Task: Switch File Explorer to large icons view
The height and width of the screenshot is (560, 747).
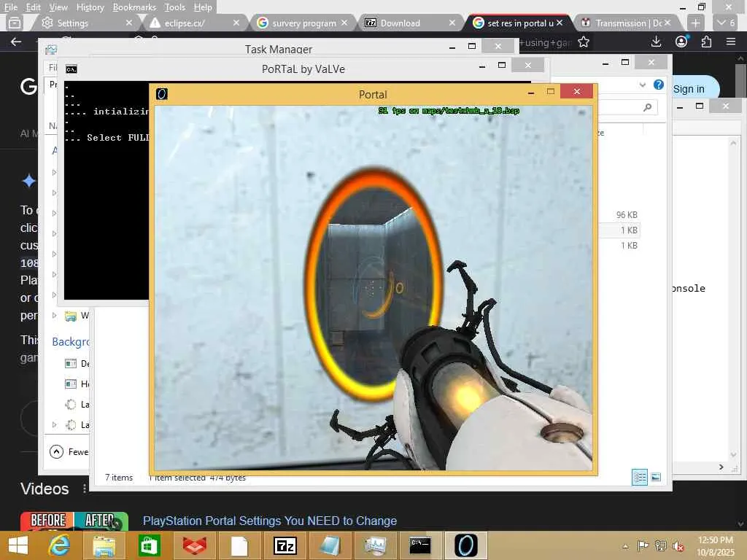Action: pyautogui.click(x=656, y=477)
